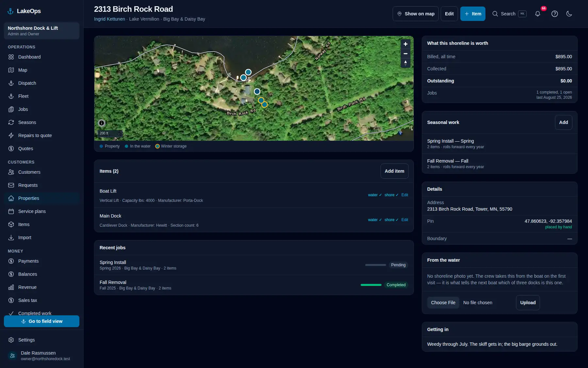This screenshot has width=588, height=368.
Task: Toggle shore check for Boat Lift
Action: (x=391, y=195)
